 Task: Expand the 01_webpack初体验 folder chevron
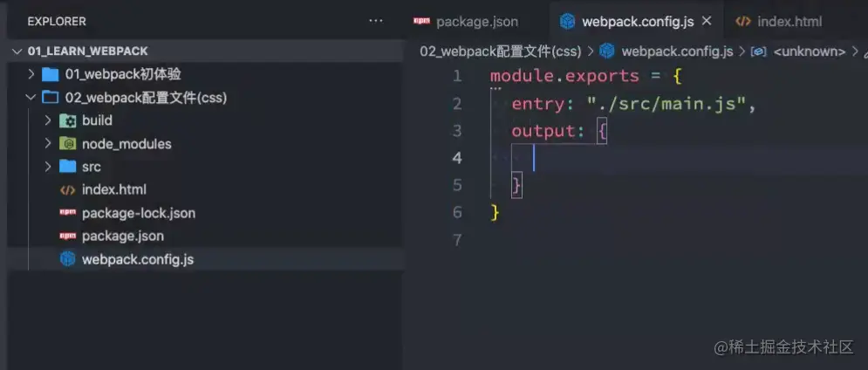[31, 73]
